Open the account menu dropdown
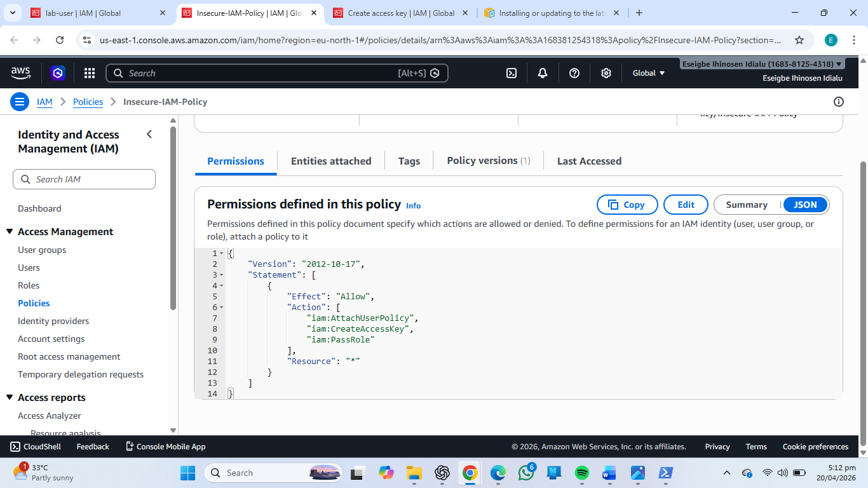The width and height of the screenshot is (868, 488). tap(763, 64)
